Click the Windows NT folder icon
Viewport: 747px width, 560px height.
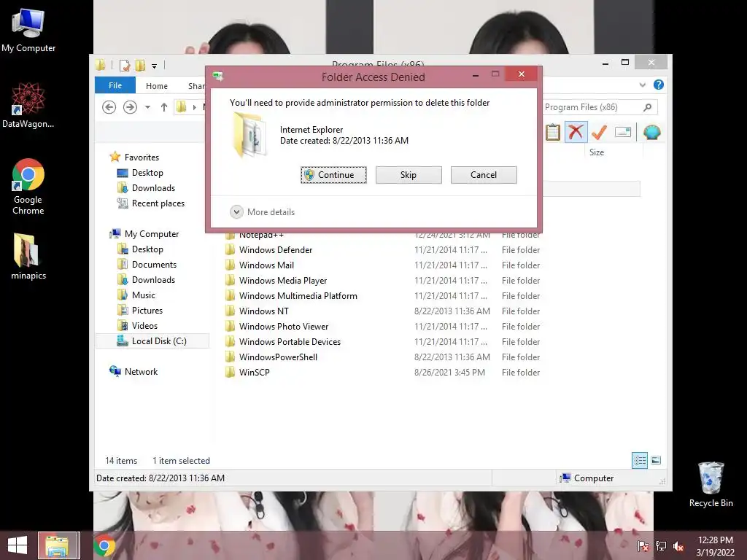[230, 311]
